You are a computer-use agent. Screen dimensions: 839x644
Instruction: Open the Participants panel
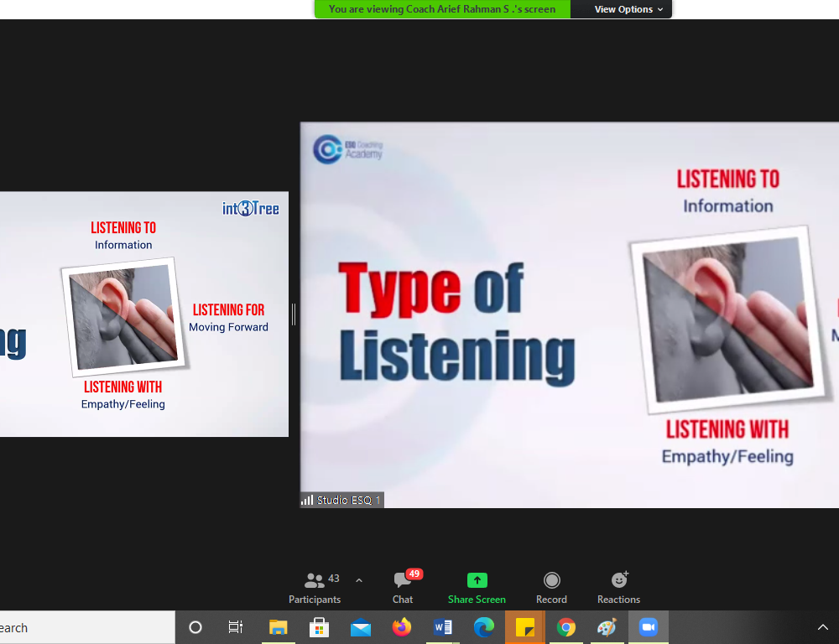pyautogui.click(x=315, y=587)
